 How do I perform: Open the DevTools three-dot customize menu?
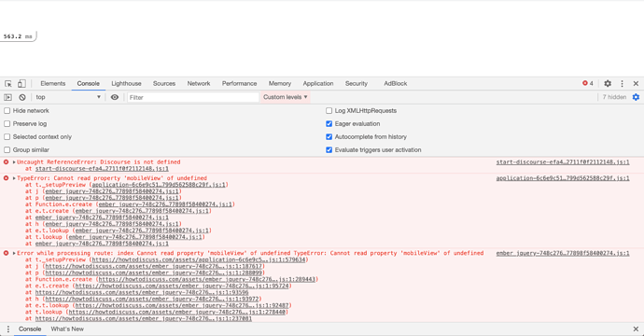pyautogui.click(x=622, y=83)
